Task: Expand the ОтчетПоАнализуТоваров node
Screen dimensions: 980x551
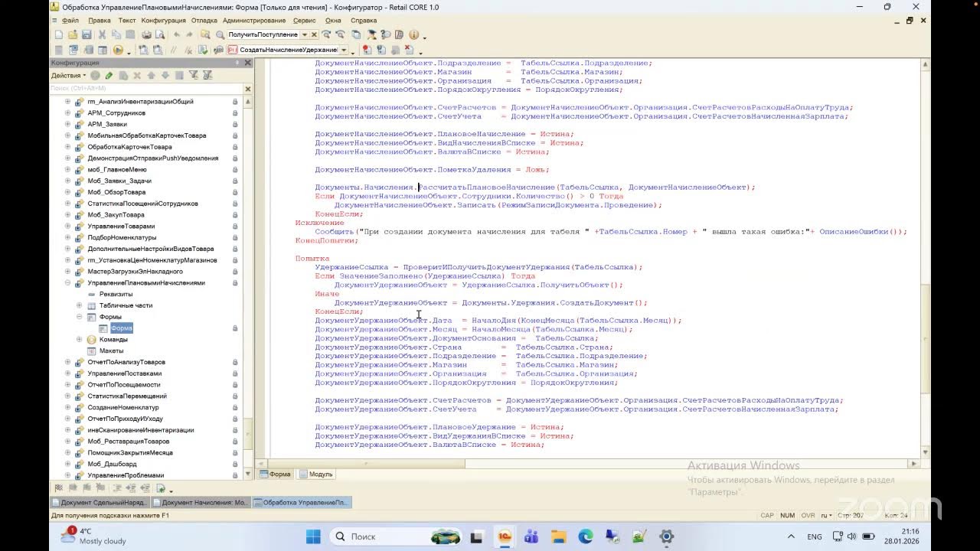Action: point(67,362)
